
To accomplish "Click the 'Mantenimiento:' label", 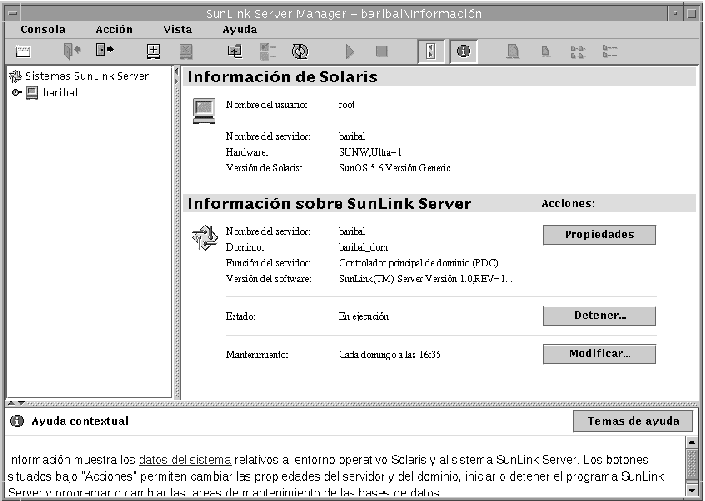I will [x=257, y=355].
